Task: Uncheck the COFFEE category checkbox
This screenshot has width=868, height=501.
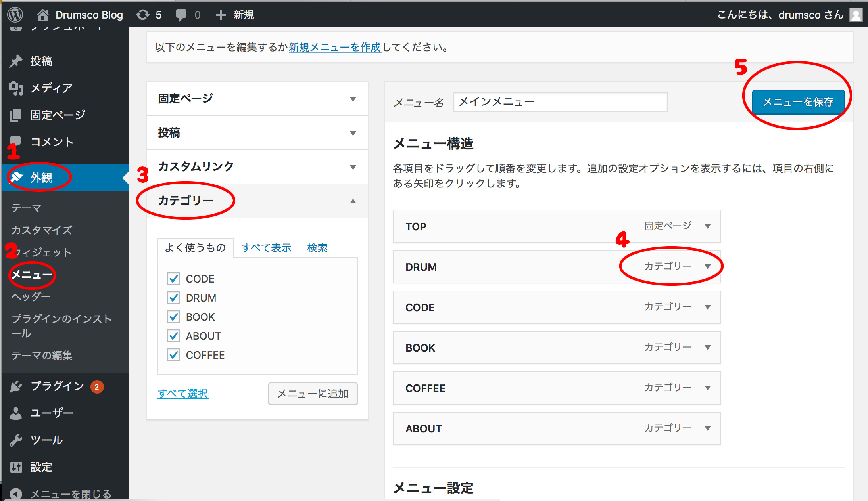Action: tap(173, 355)
